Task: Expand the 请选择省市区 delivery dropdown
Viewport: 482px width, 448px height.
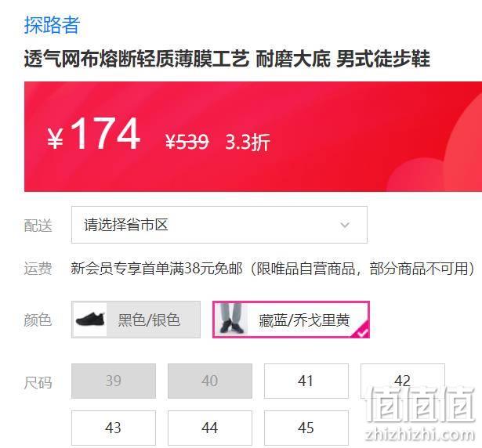Action: (219, 225)
